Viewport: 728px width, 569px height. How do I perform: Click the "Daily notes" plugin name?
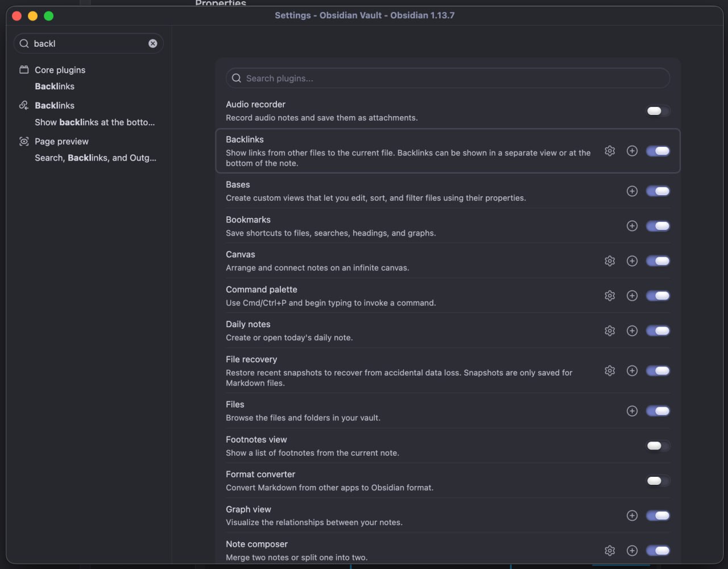point(248,324)
